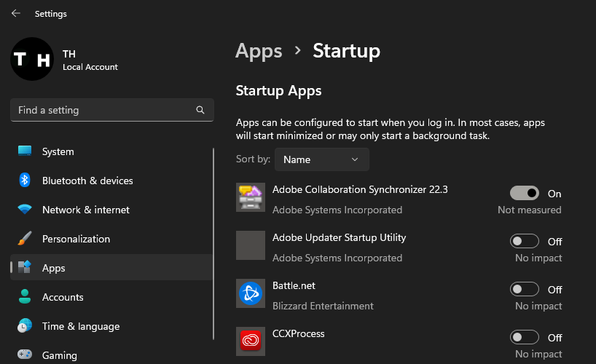Click the Find a setting field
The image size is (596, 364).
point(102,110)
